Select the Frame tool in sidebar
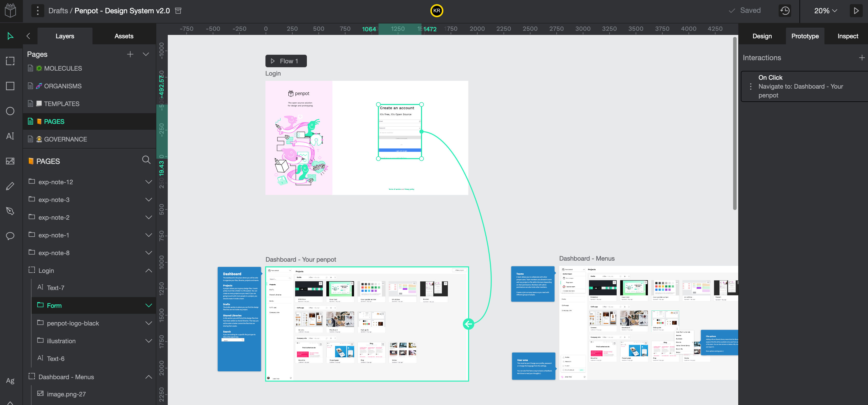This screenshot has width=868, height=405. [10, 60]
